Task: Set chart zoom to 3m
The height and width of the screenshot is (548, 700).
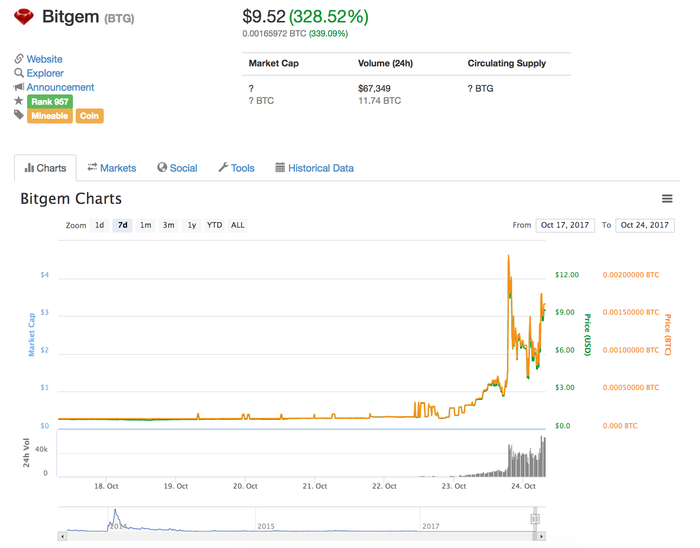Action: (x=168, y=225)
